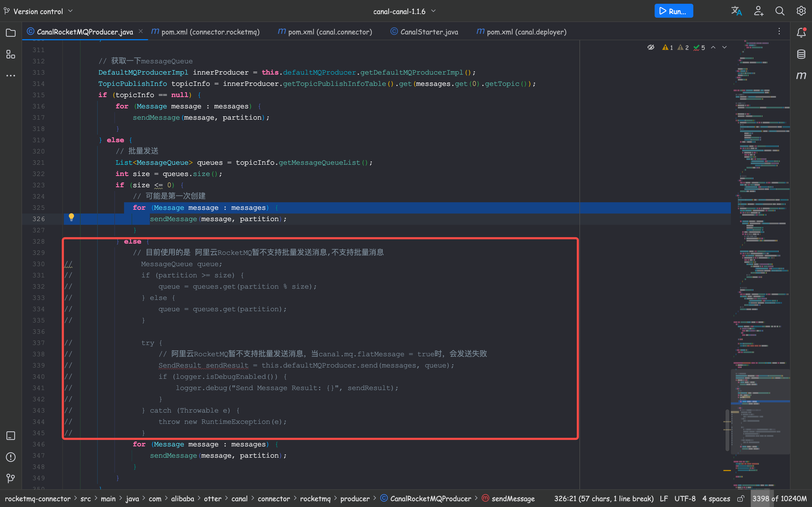This screenshot has height=507, width=812.
Task: Open the Project folder tool window
Action: [x=11, y=32]
